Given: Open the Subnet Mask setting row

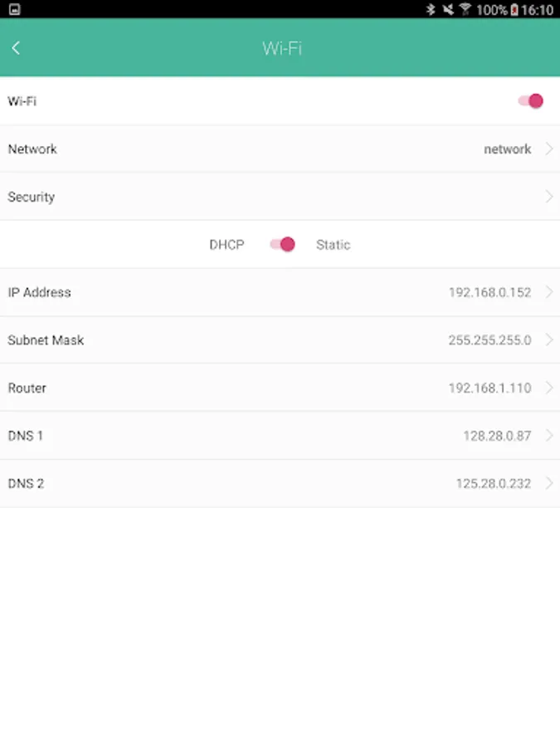Looking at the screenshot, I should point(280,340).
